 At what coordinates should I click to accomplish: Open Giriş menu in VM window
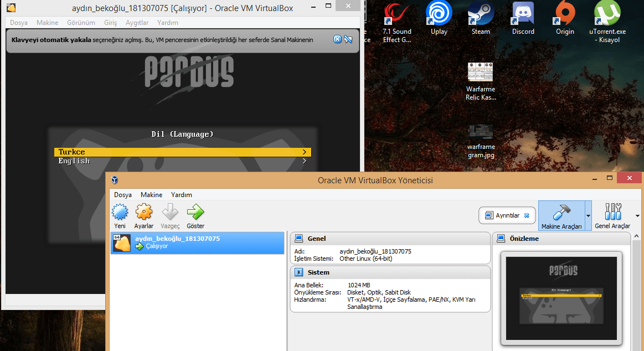pos(111,23)
